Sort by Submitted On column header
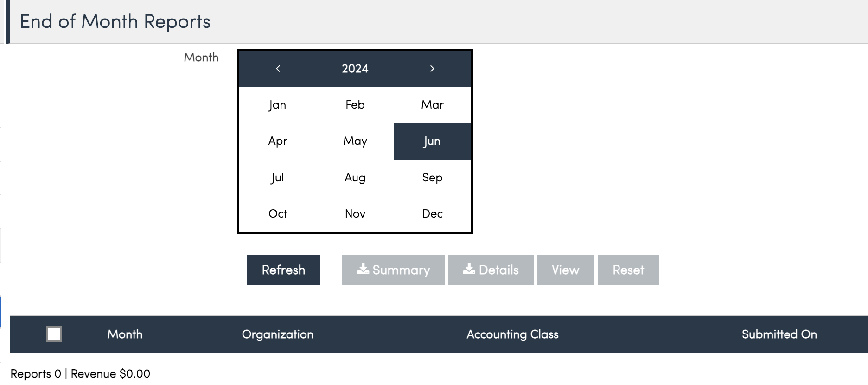Screen dimensions: 868x385 (x=779, y=334)
